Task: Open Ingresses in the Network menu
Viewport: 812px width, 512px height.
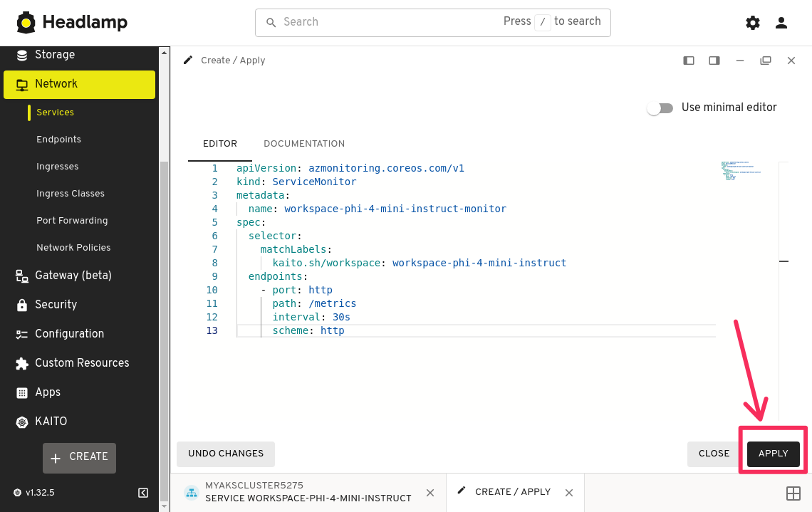Action: click(57, 167)
